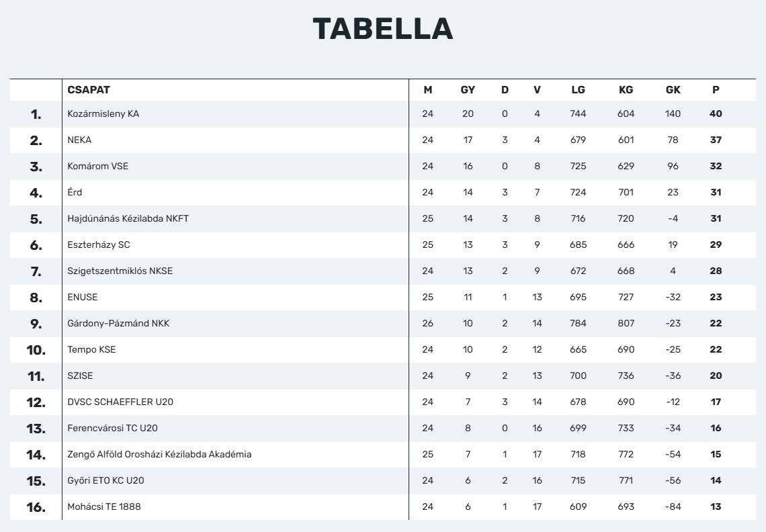Click the P points column header

(x=716, y=90)
